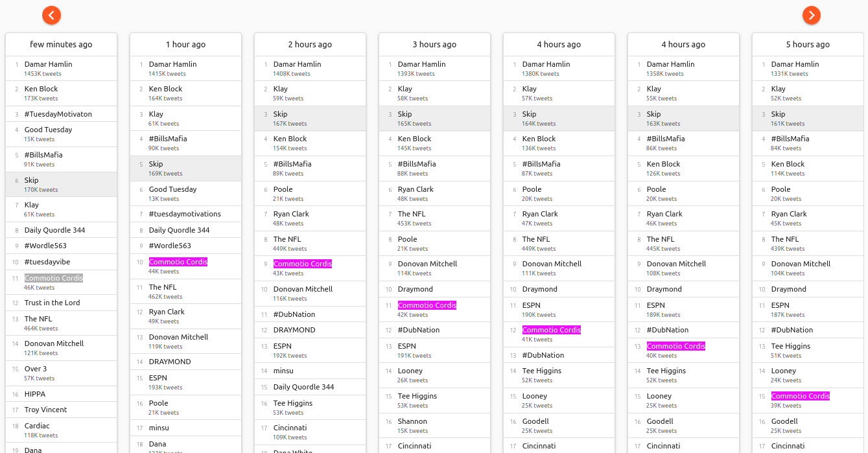Open the #tuesdayvibe trend

tap(62, 262)
